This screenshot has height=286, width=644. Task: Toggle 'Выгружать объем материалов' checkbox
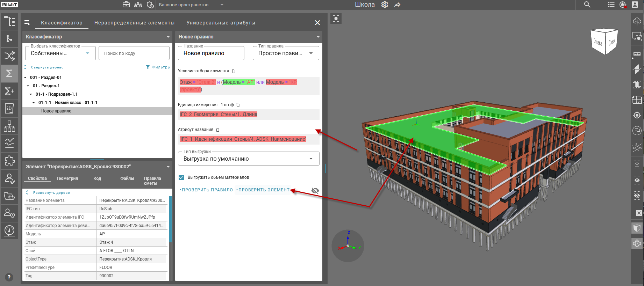[x=181, y=177]
